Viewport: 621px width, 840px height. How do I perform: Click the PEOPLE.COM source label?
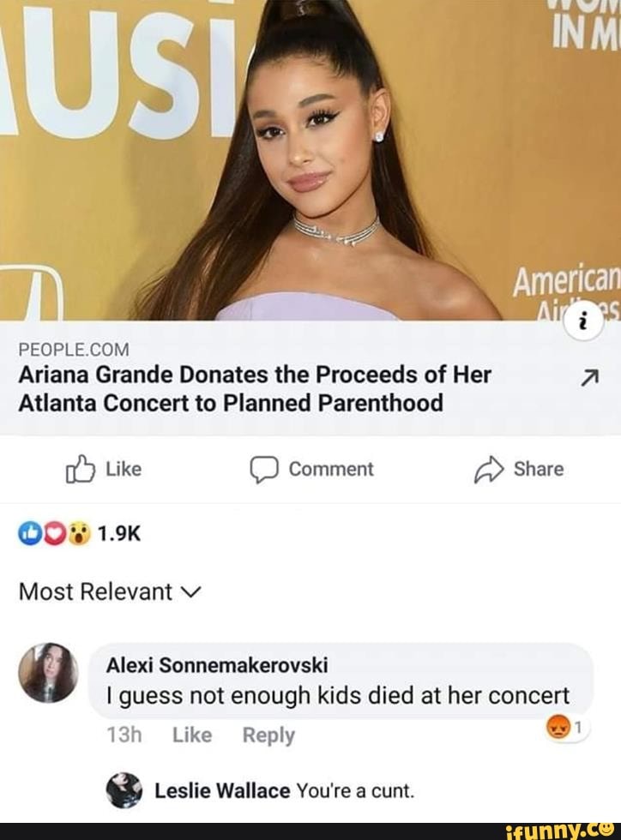73,350
